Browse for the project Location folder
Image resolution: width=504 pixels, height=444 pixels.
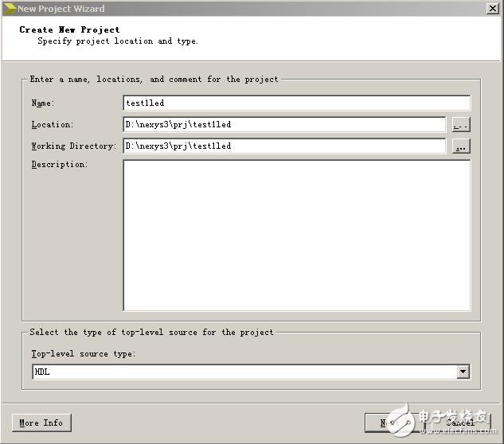[x=461, y=125]
